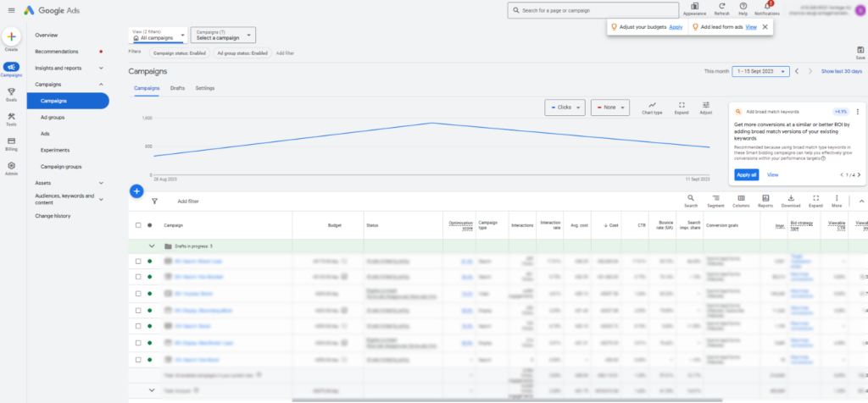868x403 pixels.
Task: Tick the select-all checkbox in table header
Action: [x=138, y=225]
